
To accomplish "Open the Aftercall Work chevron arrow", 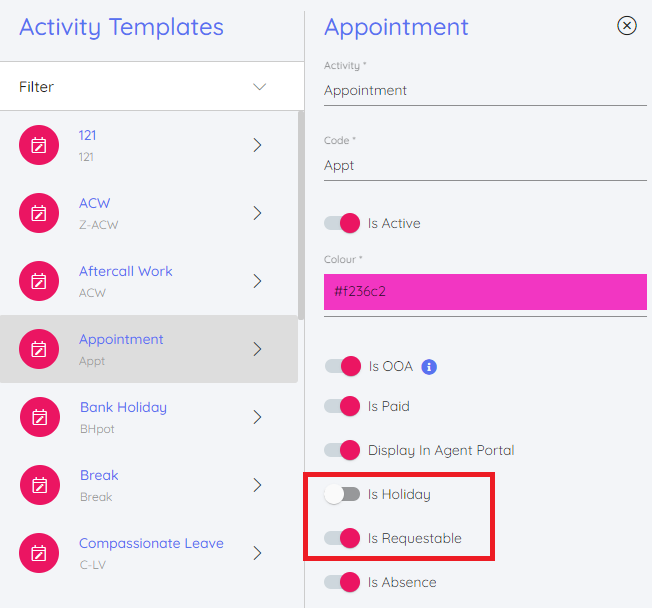I will click(x=257, y=281).
